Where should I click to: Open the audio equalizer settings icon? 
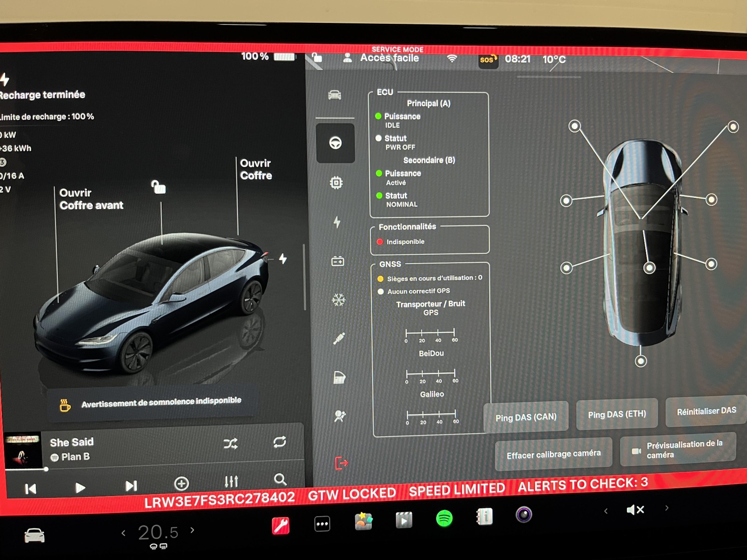point(231,481)
